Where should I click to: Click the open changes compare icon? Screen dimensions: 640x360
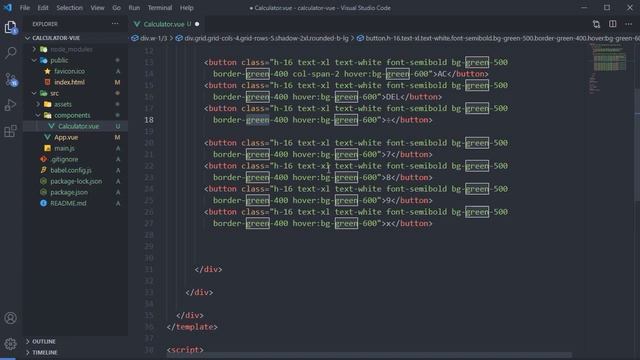[x=596, y=24]
